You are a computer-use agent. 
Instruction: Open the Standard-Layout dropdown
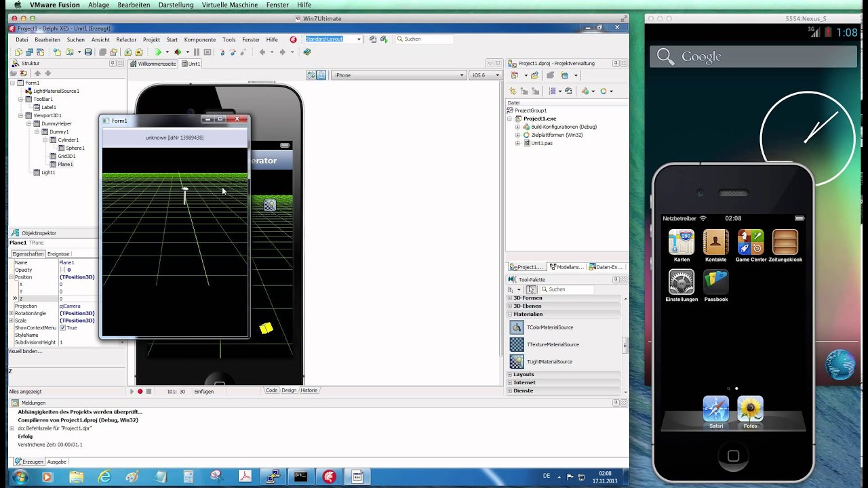point(359,39)
